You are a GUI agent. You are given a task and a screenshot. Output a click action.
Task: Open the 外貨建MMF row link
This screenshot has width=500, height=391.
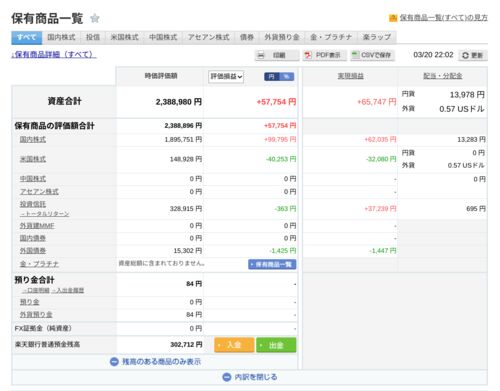tap(37, 226)
